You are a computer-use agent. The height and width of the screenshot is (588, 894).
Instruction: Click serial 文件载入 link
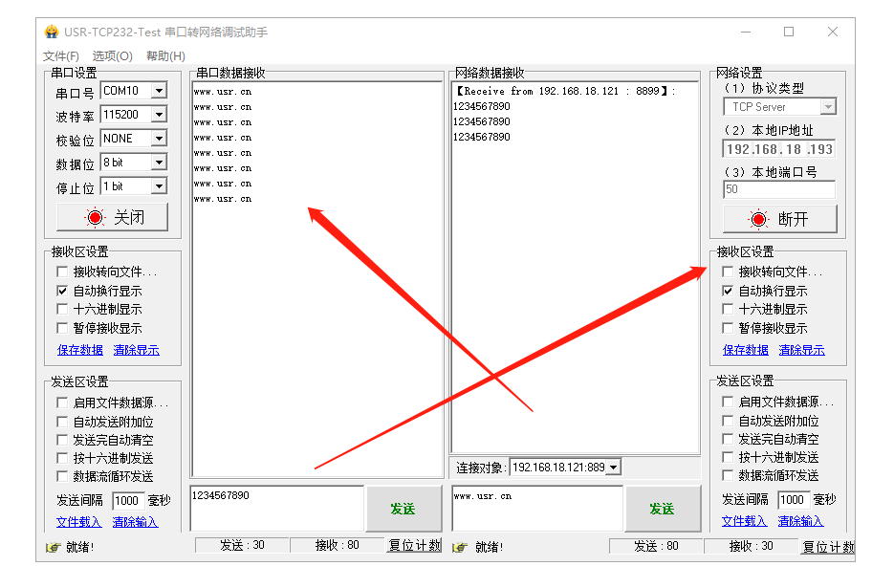pyautogui.click(x=78, y=522)
